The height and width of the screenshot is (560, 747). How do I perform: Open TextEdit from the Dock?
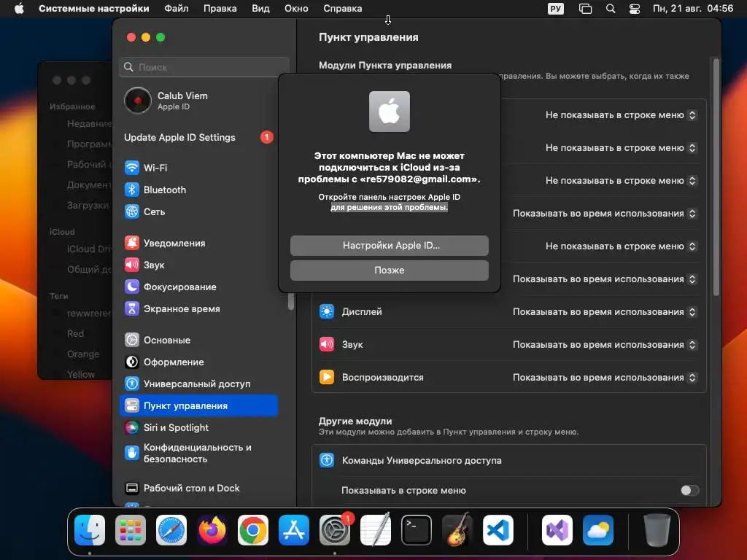coord(376,530)
